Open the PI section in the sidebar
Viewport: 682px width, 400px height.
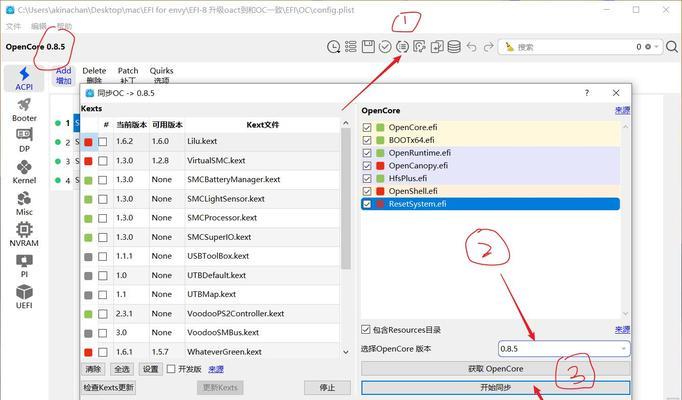pyautogui.click(x=24, y=266)
